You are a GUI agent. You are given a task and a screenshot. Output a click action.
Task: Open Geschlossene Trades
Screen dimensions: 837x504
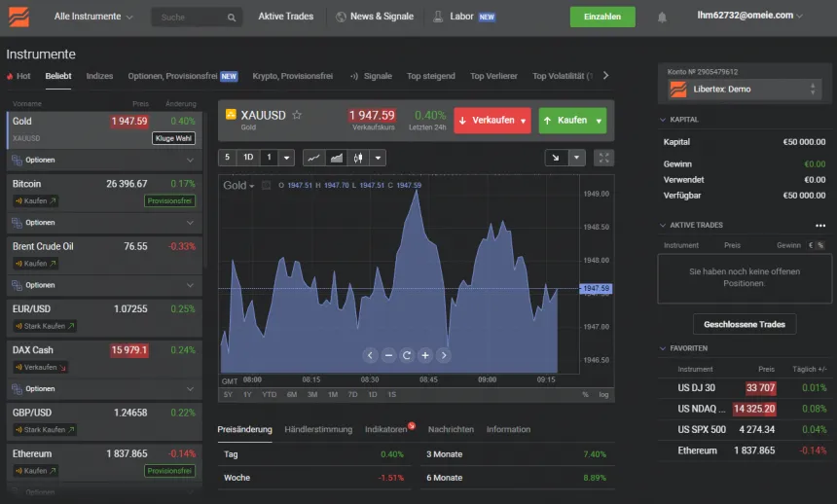click(745, 324)
